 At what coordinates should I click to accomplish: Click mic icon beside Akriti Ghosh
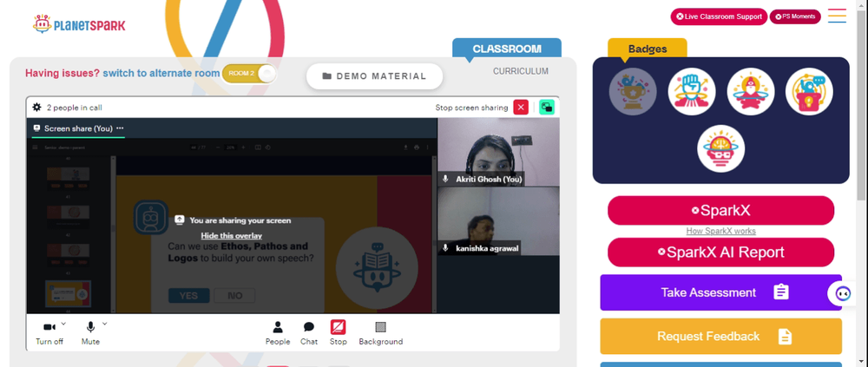pos(445,180)
